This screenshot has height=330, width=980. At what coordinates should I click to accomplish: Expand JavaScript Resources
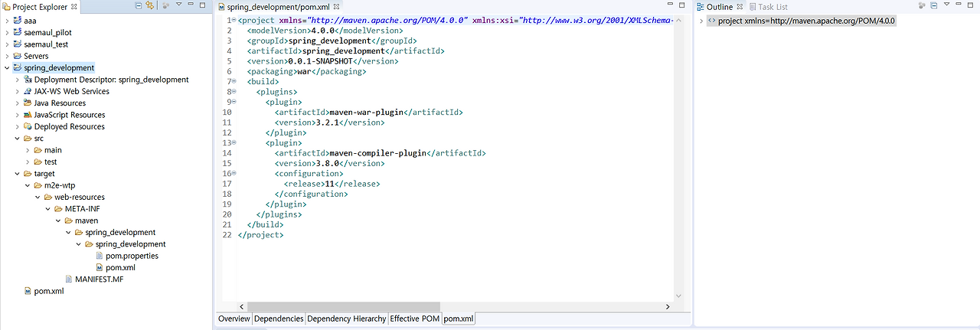point(17,115)
